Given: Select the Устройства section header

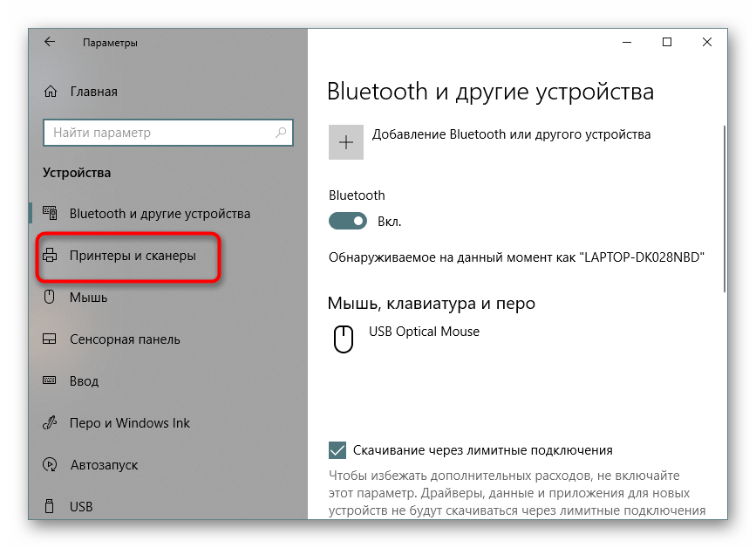Looking at the screenshot, I should tap(75, 173).
